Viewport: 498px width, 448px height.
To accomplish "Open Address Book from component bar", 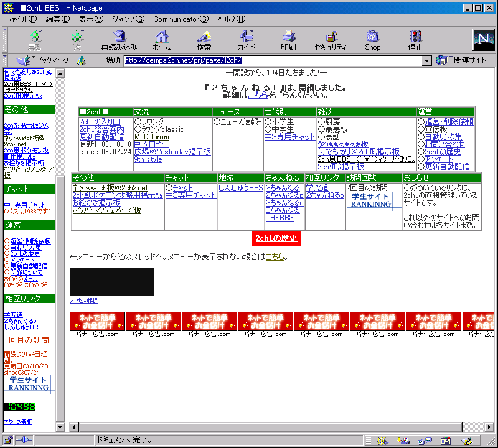I will pos(446,441).
